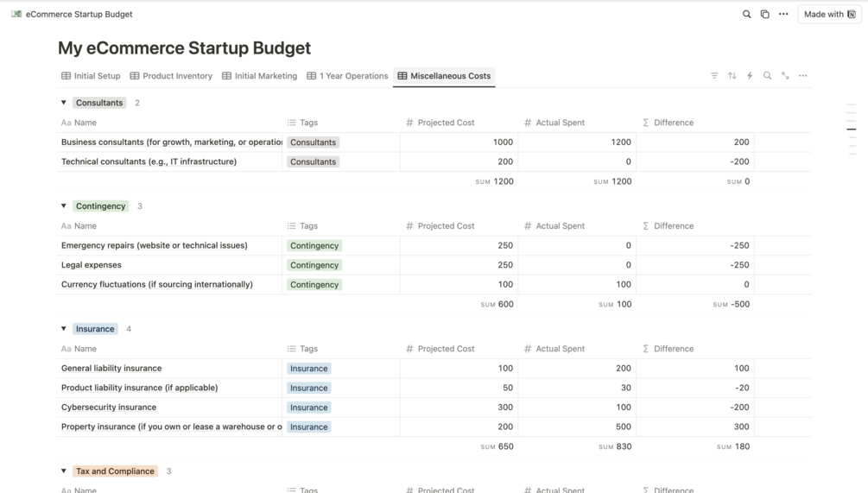Collapse the Tax and Compliance group
Viewport: 868px width, 493px height.
[x=64, y=471]
